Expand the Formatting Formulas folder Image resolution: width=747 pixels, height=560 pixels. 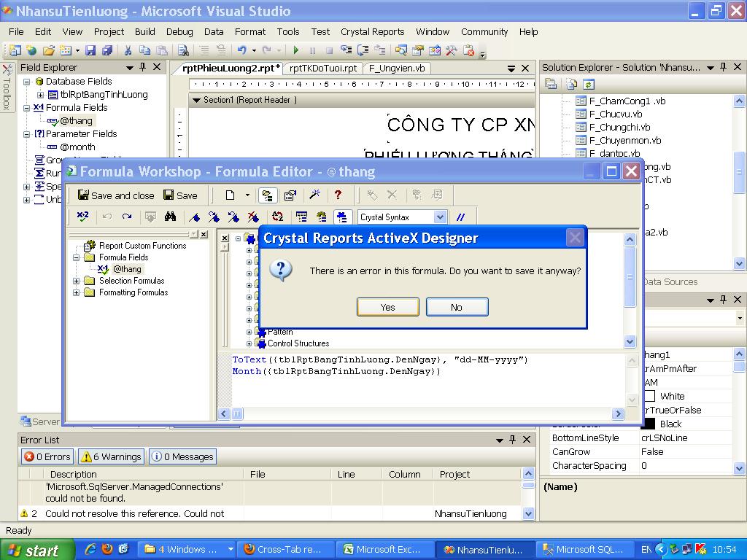tap(76, 293)
